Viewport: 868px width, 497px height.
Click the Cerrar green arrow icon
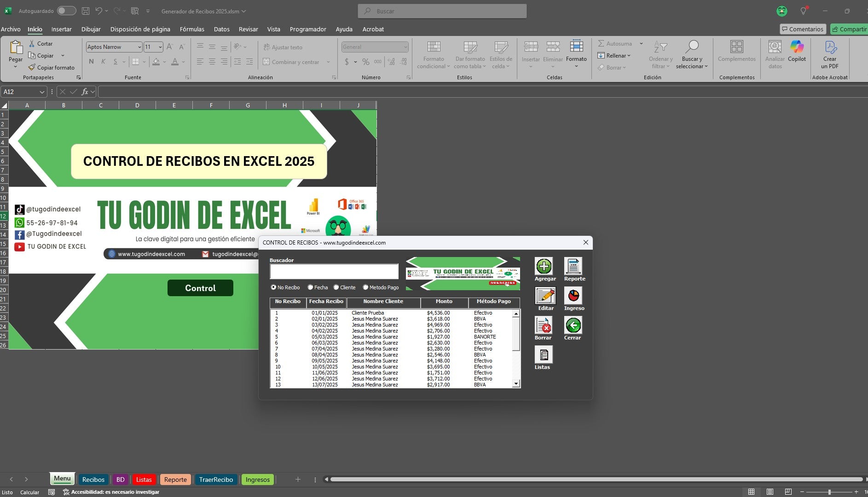point(573,325)
